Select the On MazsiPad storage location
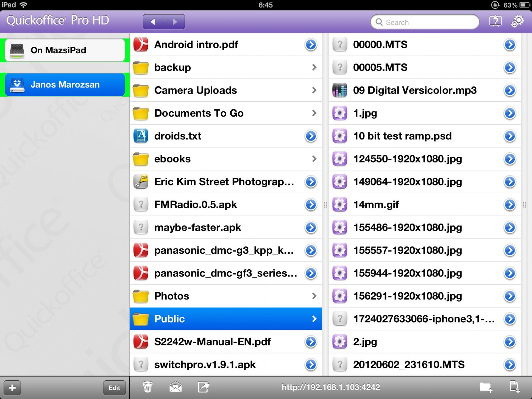The width and height of the screenshot is (532, 399). click(x=65, y=50)
